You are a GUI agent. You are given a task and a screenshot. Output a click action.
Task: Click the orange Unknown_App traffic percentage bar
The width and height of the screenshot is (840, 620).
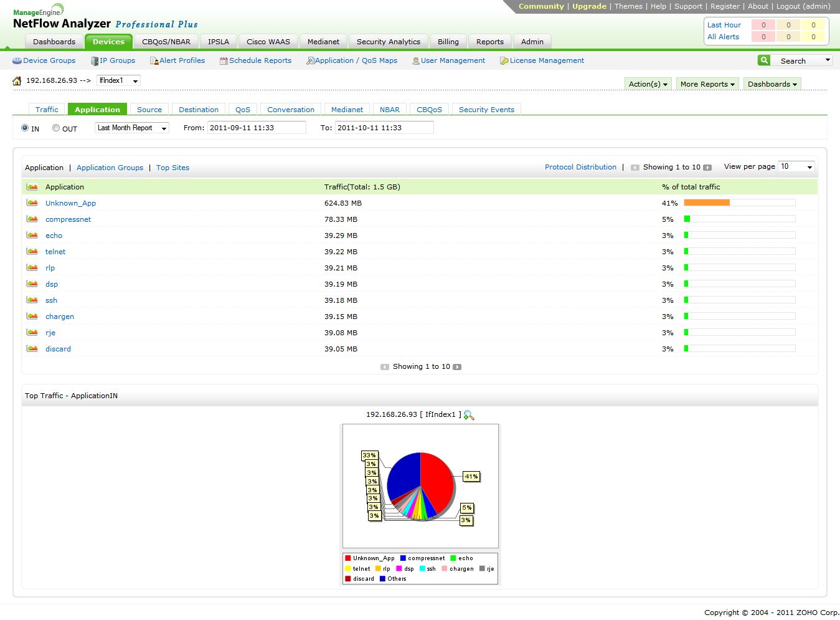click(x=707, y=203)
